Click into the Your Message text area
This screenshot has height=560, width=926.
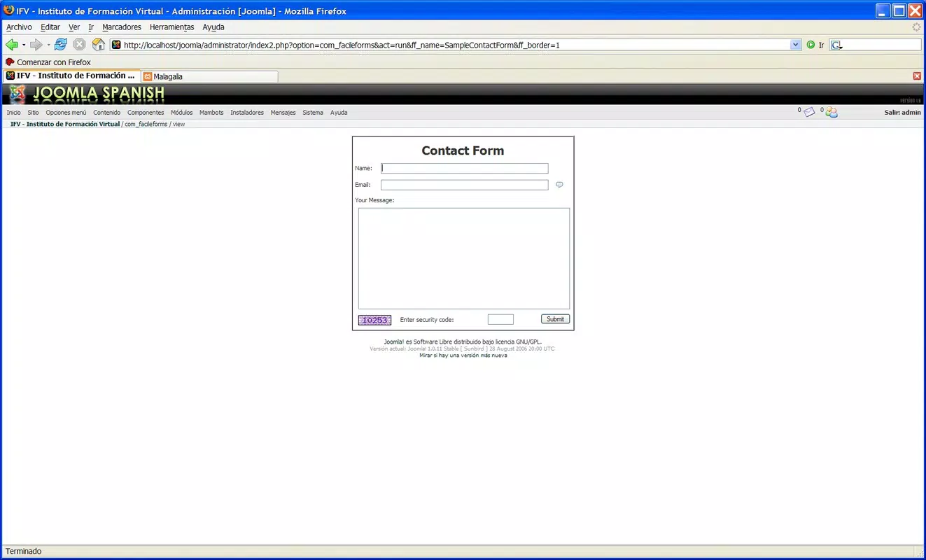[x=464, y=258]
